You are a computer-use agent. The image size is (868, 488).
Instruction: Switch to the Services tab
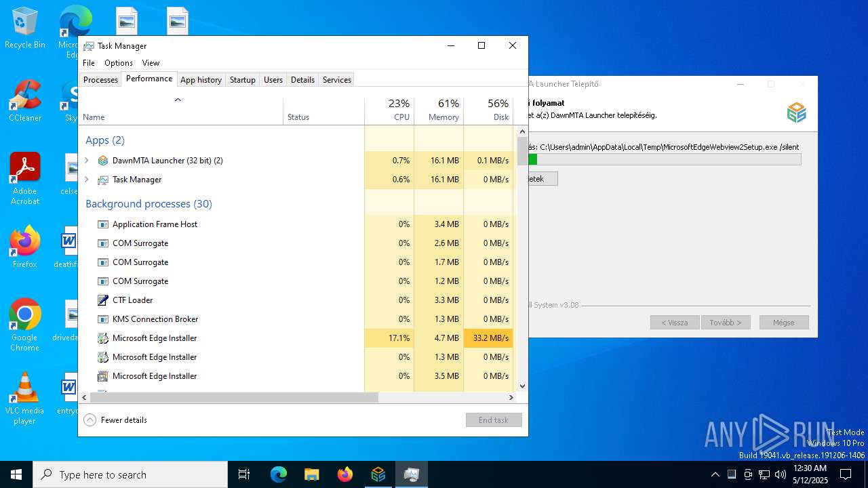(337, 80)
